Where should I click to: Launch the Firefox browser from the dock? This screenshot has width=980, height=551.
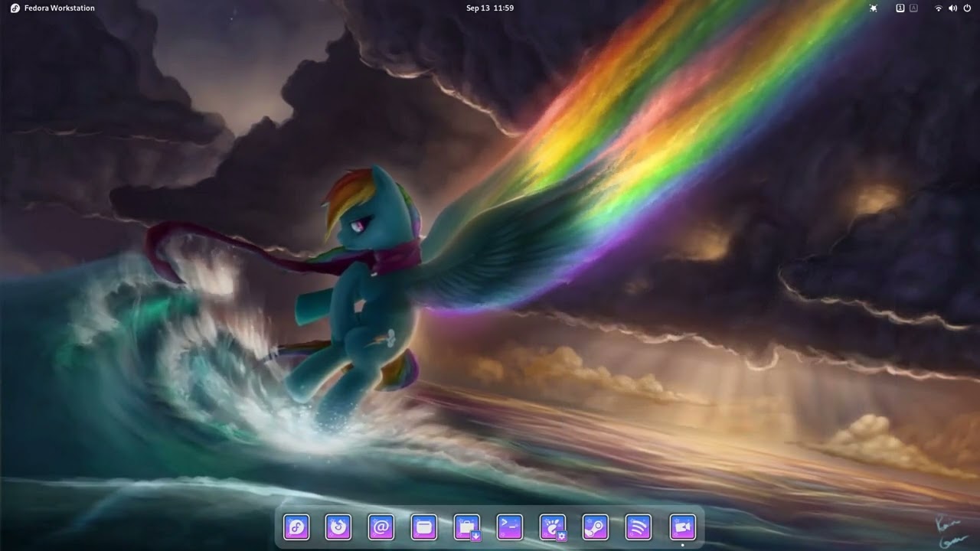click(338, 527)
